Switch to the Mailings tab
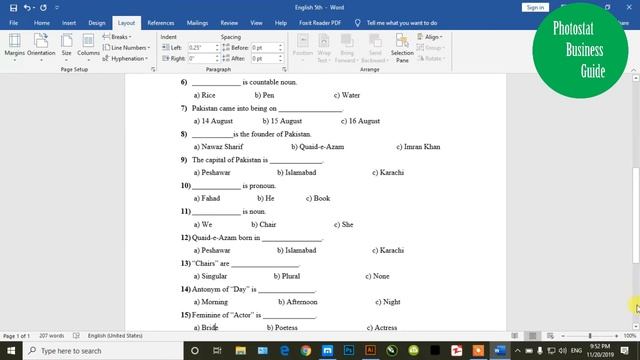The height and width of the screenshot is (360, 640). click(x=198, y=23)
